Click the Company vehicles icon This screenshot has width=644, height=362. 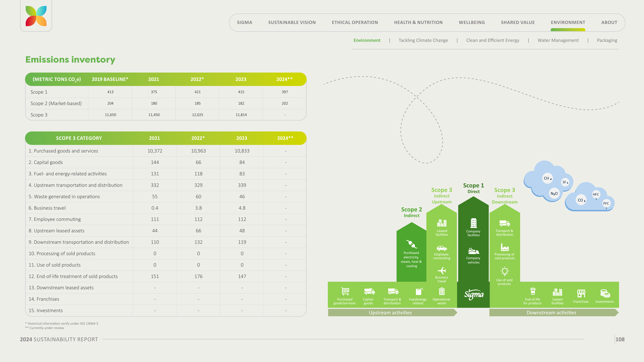[x=474, y=251]
